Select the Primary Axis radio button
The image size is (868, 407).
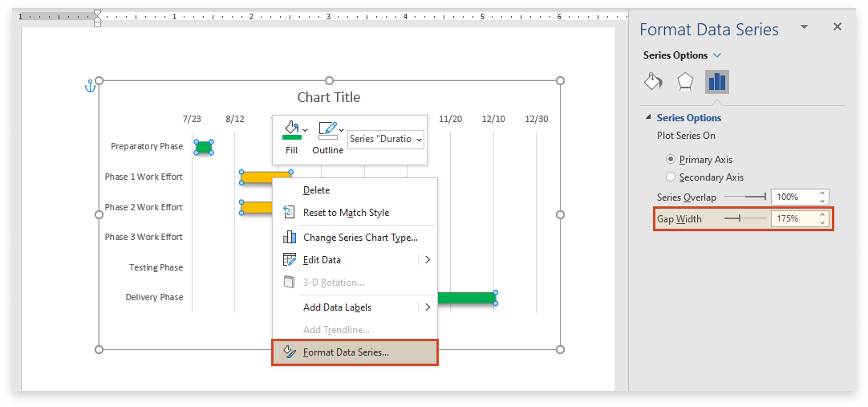coord(671,159)
